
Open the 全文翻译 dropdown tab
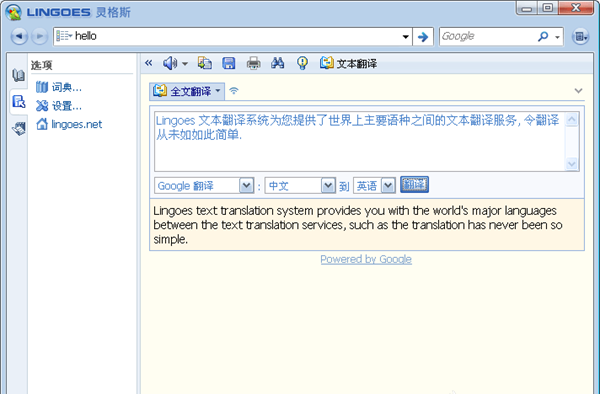[x=187, y=91]
